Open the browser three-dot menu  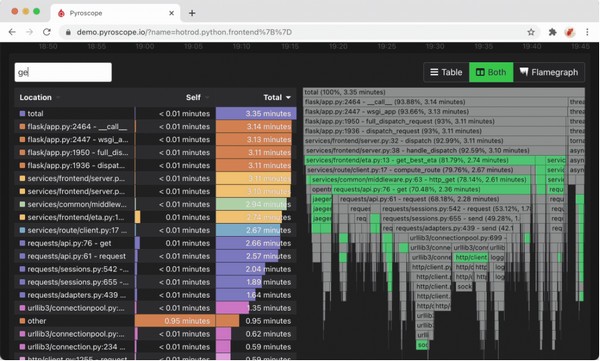[x=587, y=32]
